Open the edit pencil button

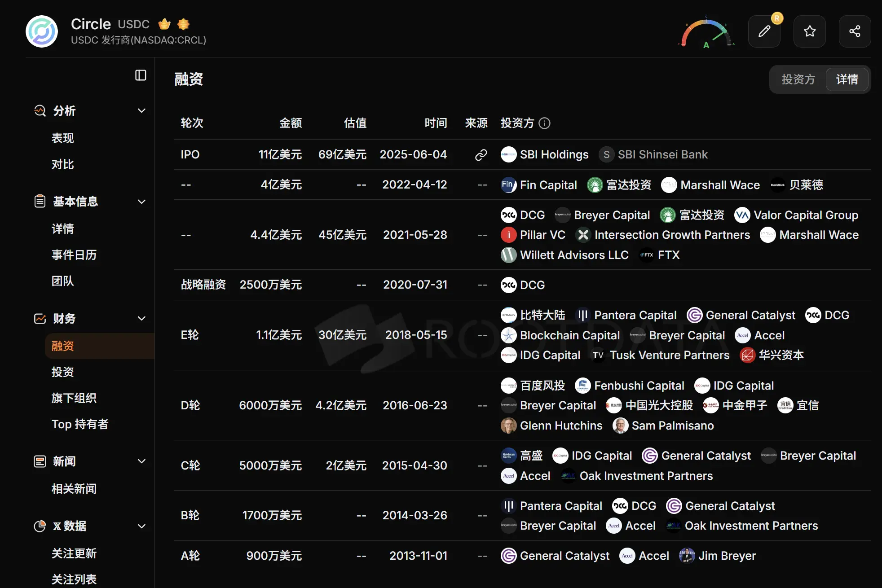point(764,31)
